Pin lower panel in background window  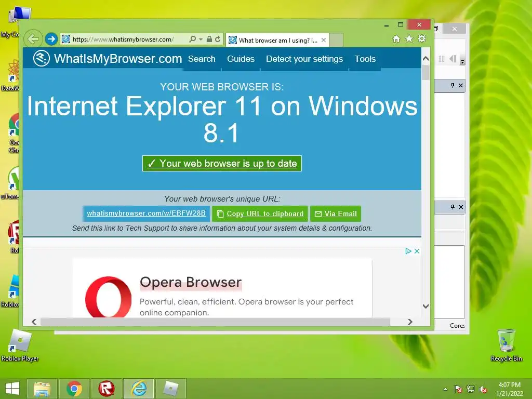[453, 207]
